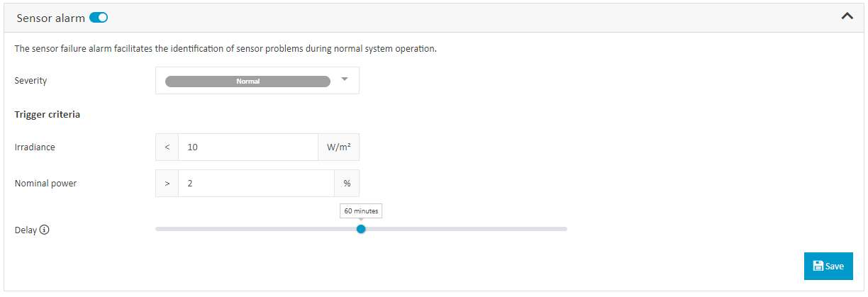
Task: Select the Normal severity badge
Action: pos(247,82)
